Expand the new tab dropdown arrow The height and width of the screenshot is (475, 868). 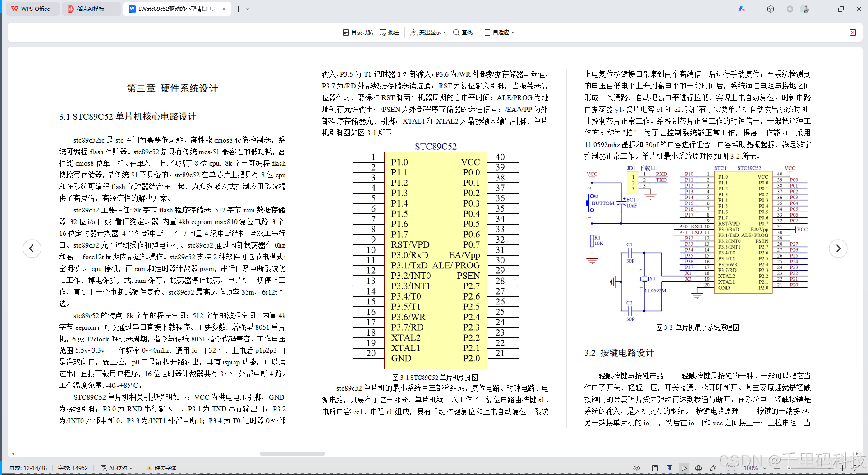pyautogui.click(x=248, y=9)
